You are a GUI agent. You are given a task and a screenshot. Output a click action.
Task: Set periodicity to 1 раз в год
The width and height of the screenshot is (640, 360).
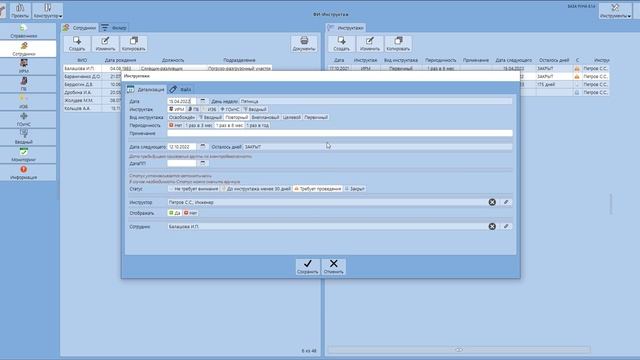tap(258, 125)
